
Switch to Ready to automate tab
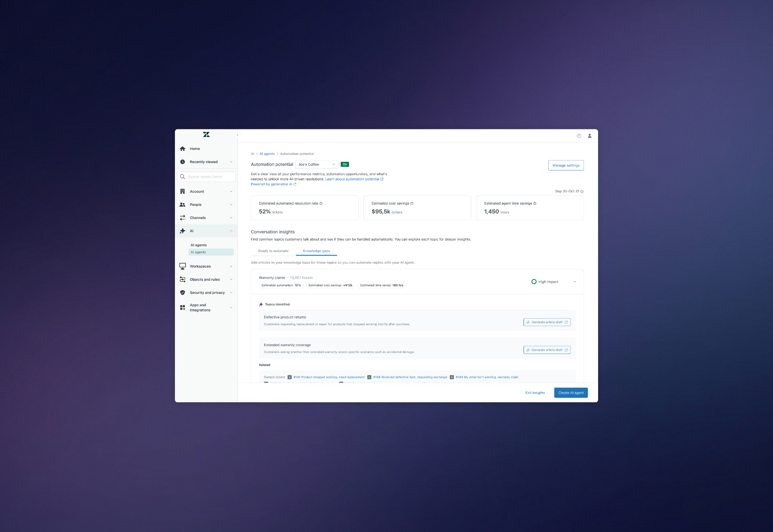(x=273, y=251)
